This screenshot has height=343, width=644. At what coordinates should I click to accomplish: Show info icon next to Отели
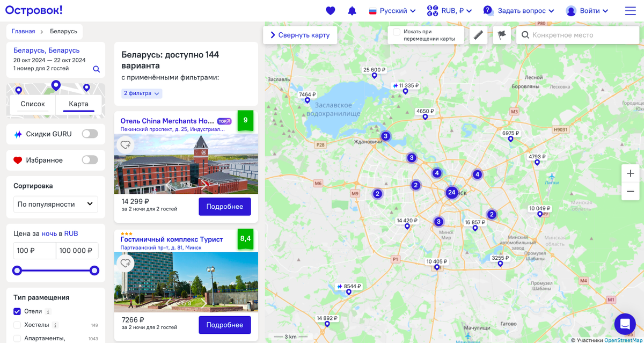point(48,312)
